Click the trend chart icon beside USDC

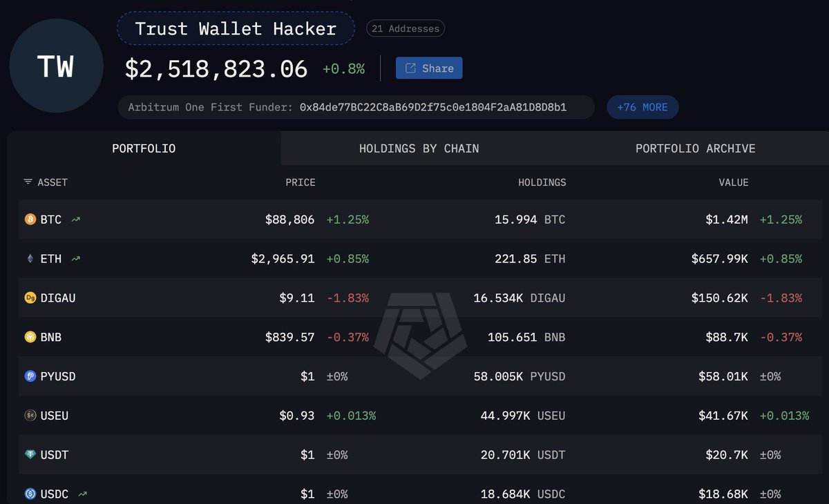[x=82, y=494]
